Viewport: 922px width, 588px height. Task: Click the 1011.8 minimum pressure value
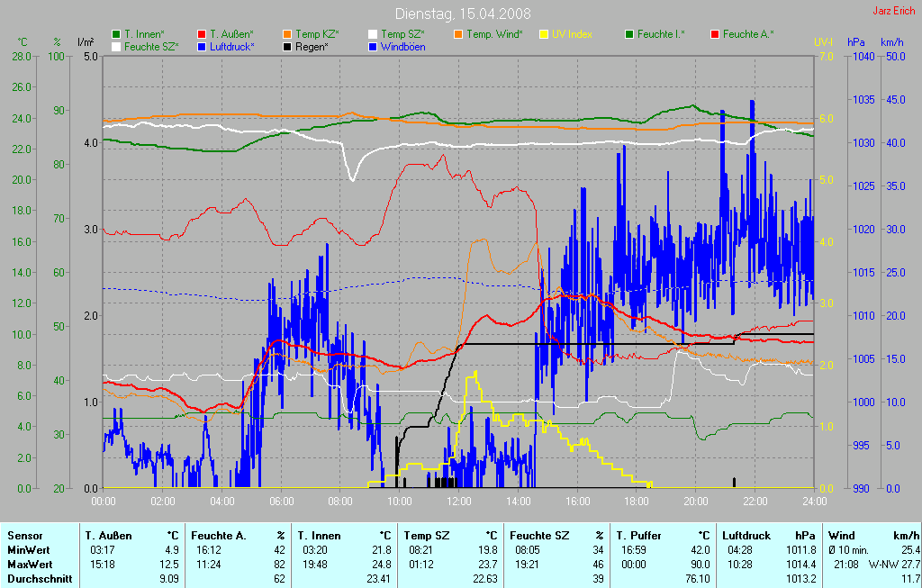(800, 550)
